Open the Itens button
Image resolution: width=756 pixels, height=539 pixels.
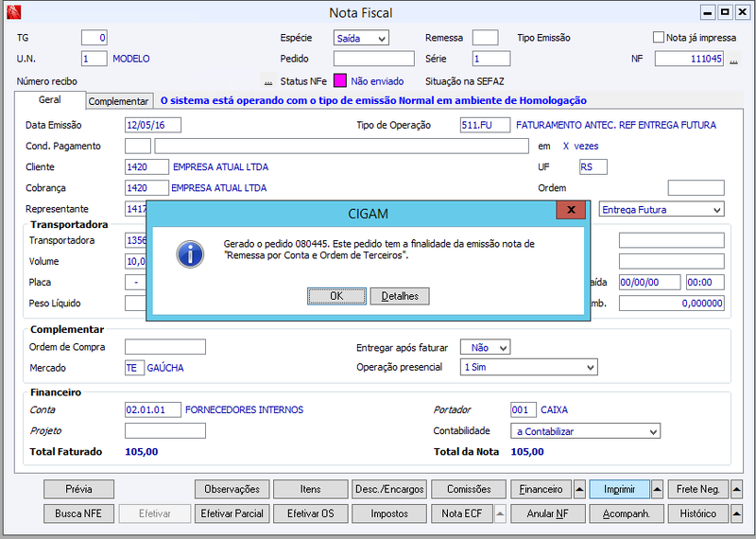pyautogui.click(x=311, y=489)
